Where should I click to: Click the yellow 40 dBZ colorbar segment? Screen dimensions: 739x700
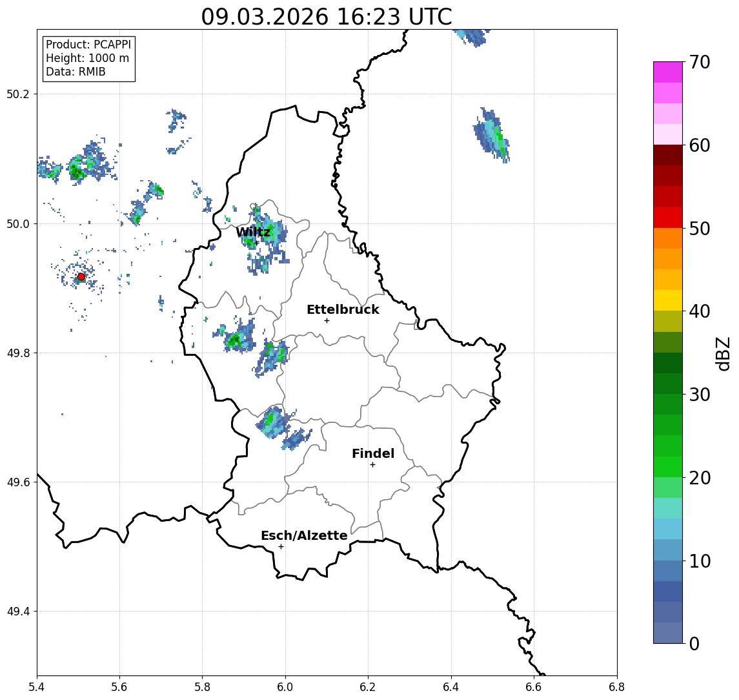click(x=668, y=300)
